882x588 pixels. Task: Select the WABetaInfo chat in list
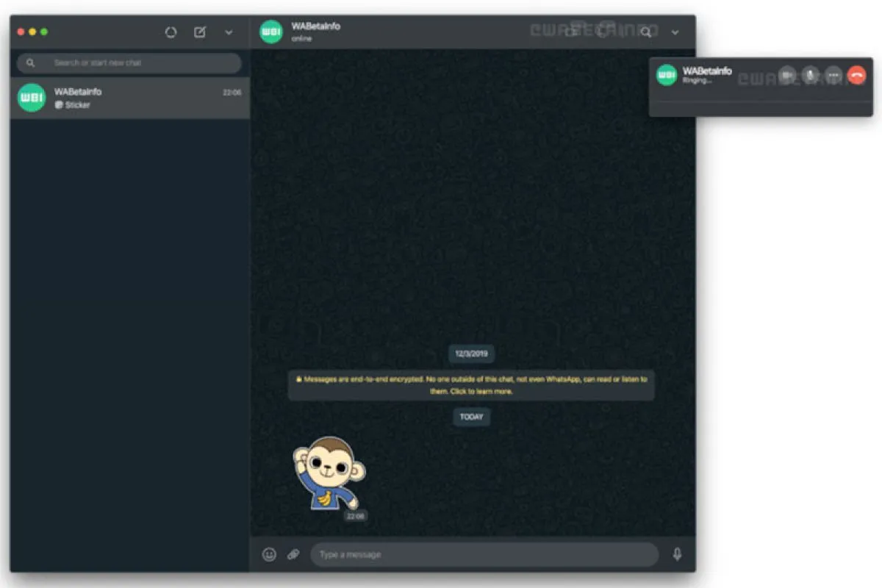[x=130, y=98]
